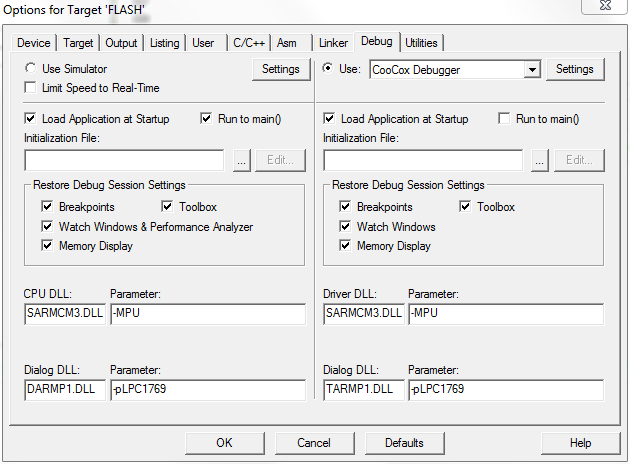Toggle debugger Load Application at Startup

(x=329, y=119)
